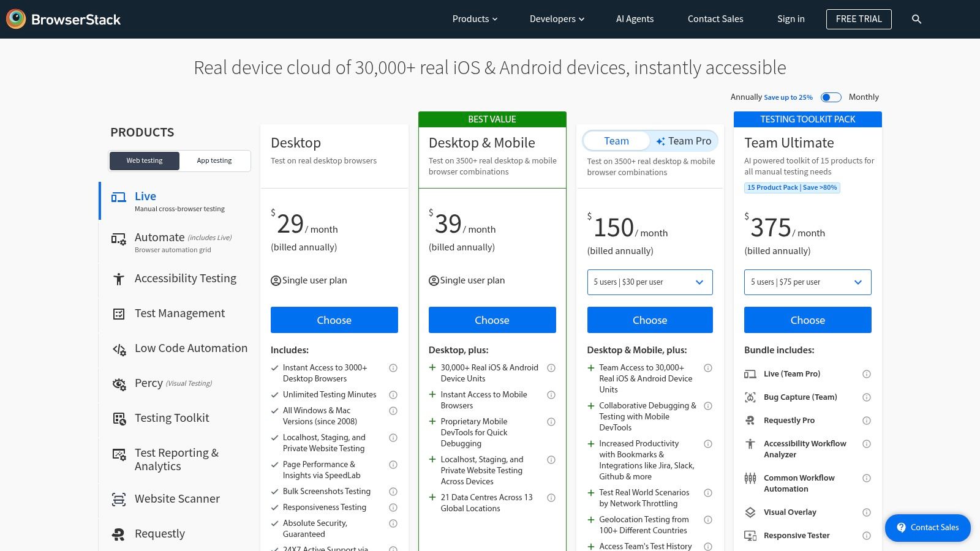Open the search magnifier in the navbar

point(916,19)
